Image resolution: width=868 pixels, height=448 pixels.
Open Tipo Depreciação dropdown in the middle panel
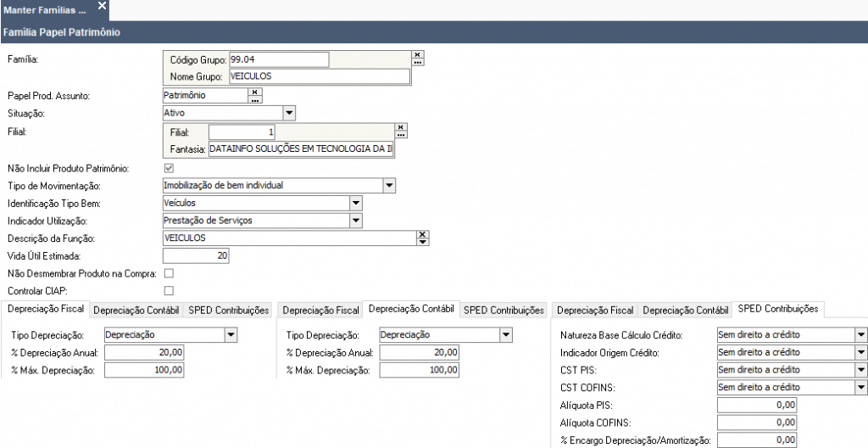(506, 335)
